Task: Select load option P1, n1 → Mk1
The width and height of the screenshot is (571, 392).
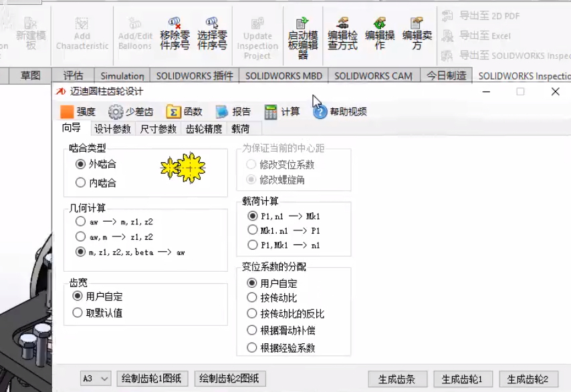Action: [x=252, y=216]
